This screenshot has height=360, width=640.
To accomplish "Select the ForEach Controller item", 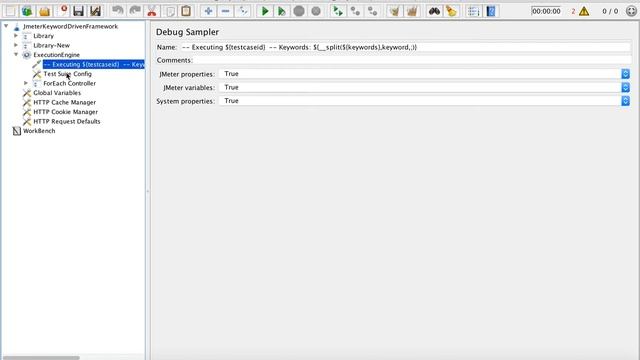I will pos(69,83).
